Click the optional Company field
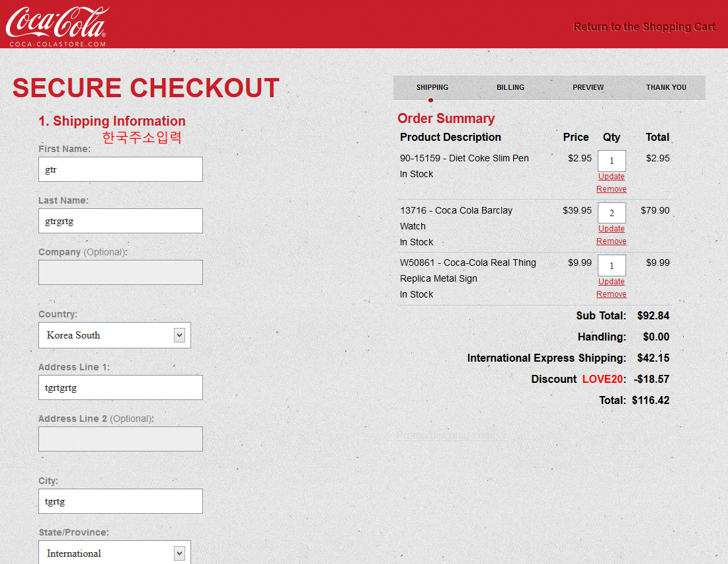The width and height of the screenshot is (728, 564). click(120, 272)
